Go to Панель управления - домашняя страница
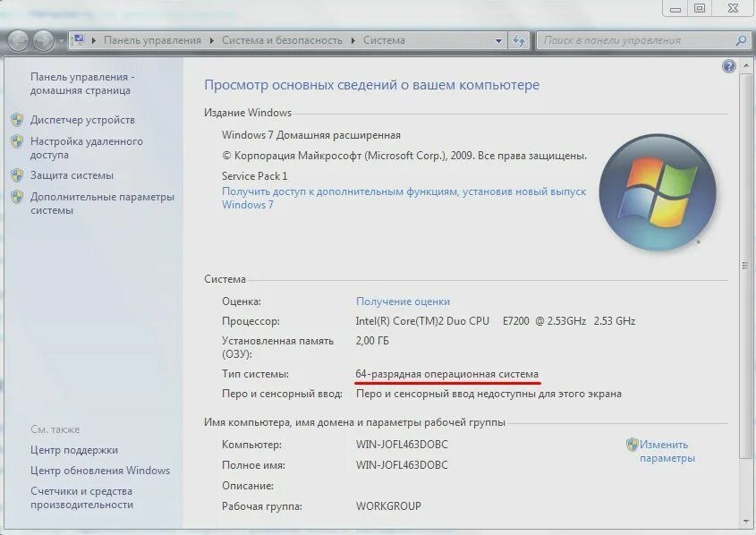 pos(82,83)
